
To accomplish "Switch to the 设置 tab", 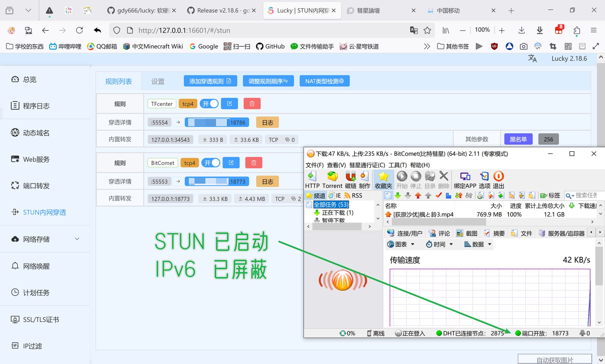I will point(158,82).
